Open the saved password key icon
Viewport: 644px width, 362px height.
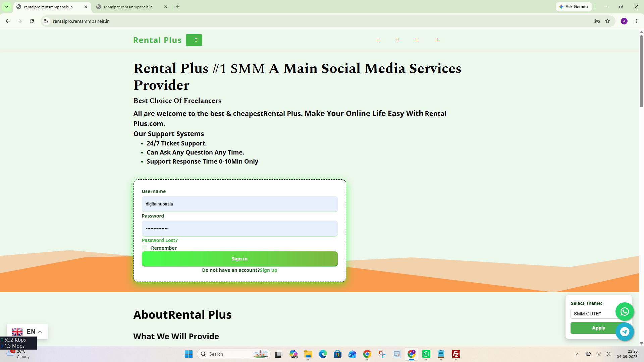tap(596, 21)
